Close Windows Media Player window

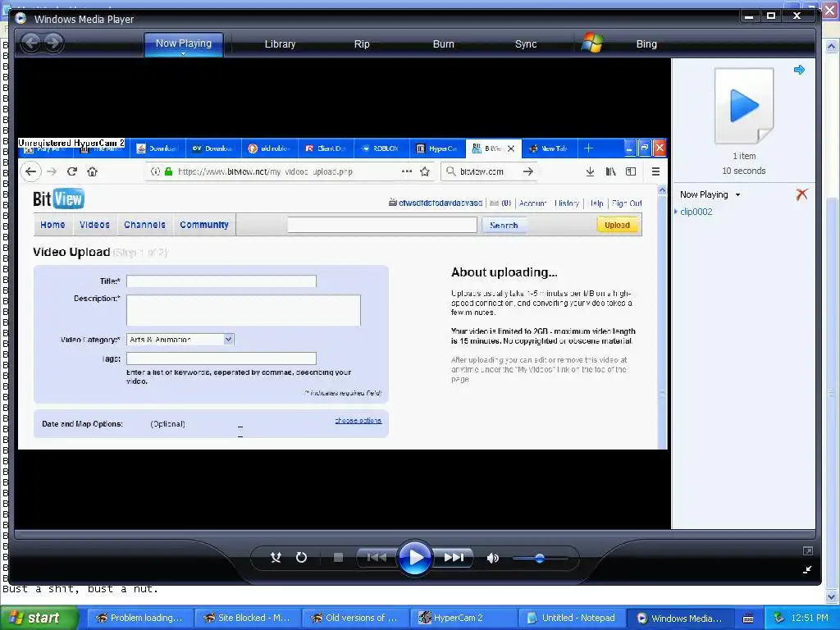pyautogui.click(x=797, y=16)
